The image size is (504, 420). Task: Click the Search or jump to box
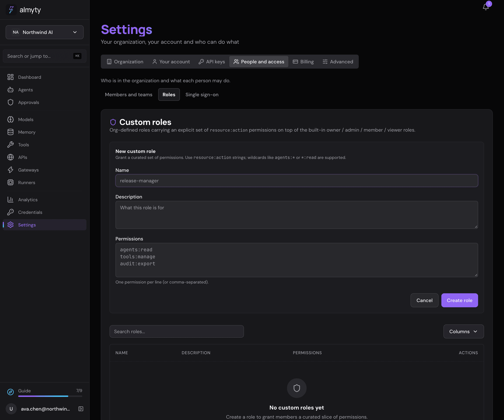coord(45,56)
